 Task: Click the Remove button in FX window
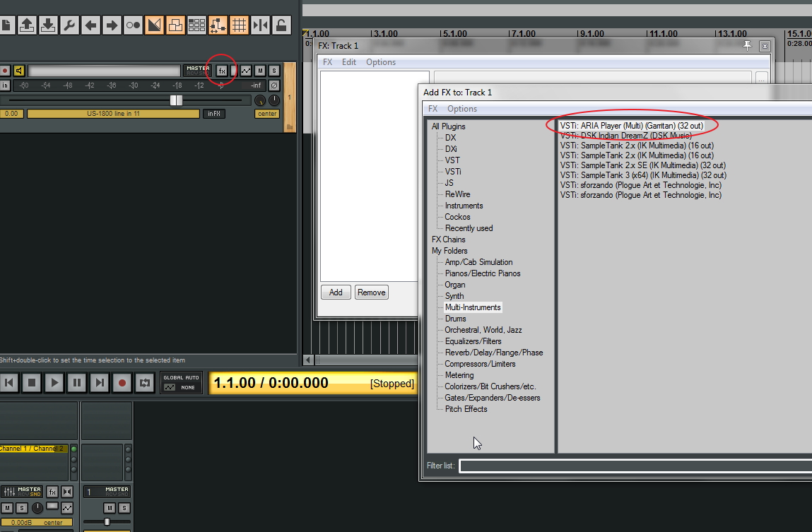[x=371, y=292]
